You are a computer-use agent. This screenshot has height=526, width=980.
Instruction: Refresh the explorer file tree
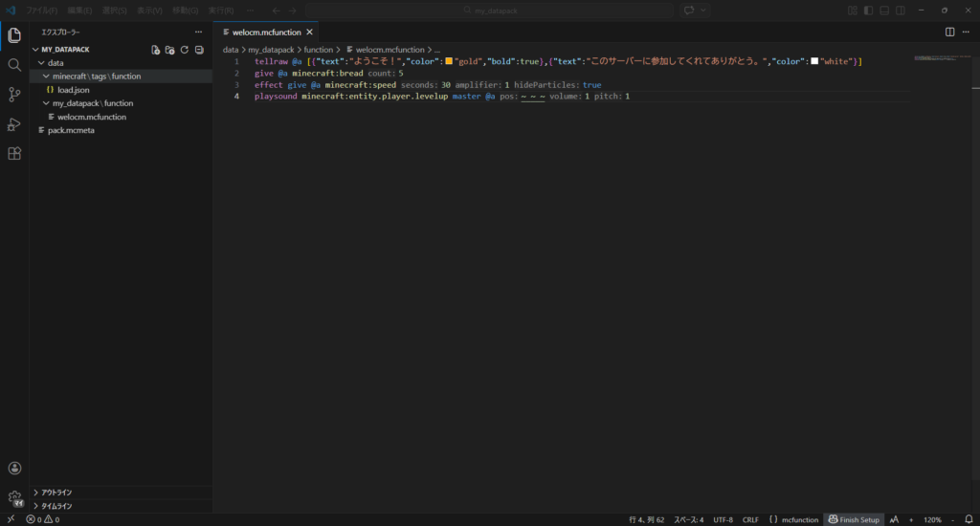[185, 50]
